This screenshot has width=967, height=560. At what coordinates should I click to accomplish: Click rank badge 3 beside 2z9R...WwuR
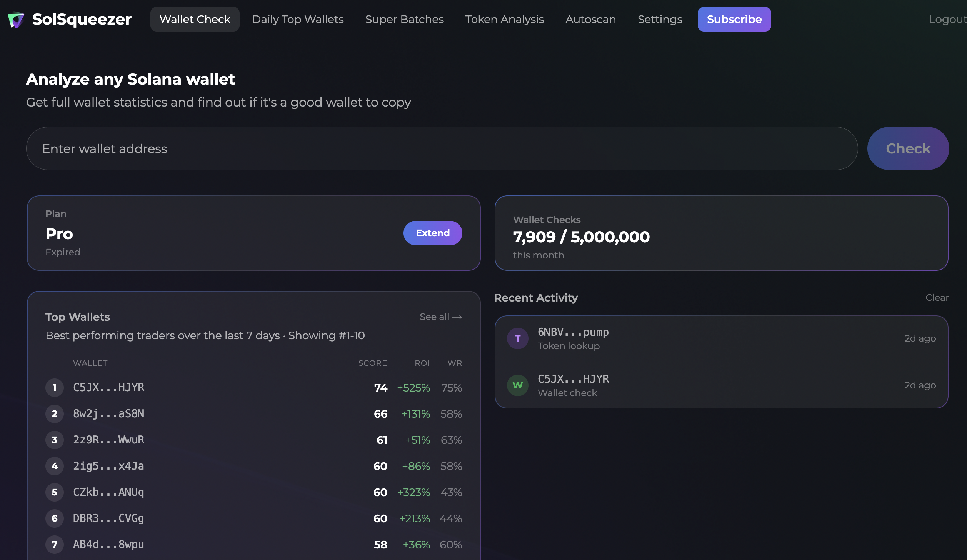coord(54,440)
